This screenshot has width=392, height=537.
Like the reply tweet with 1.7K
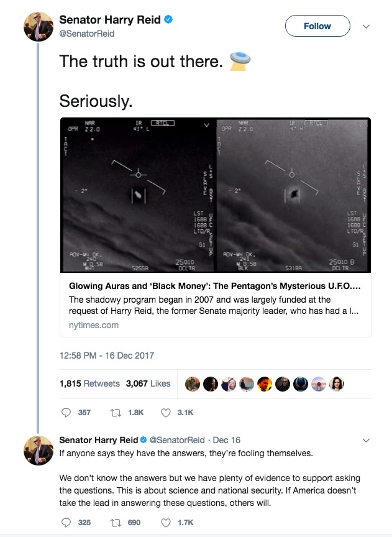166,523
